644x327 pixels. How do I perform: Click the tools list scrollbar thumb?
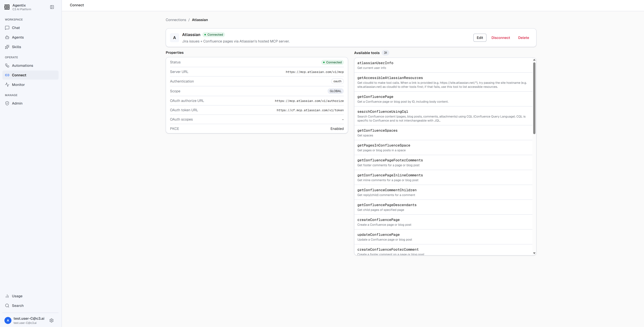click(x=534, y=98)
